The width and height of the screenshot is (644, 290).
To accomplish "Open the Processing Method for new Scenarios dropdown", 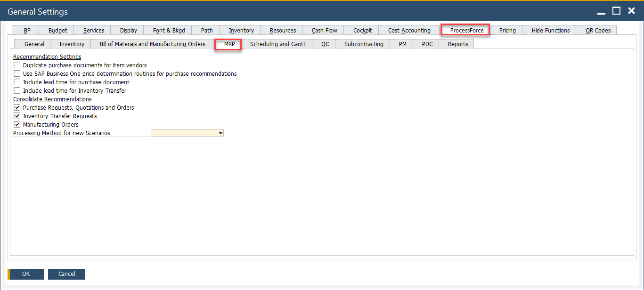I will [x=220, y=133].
